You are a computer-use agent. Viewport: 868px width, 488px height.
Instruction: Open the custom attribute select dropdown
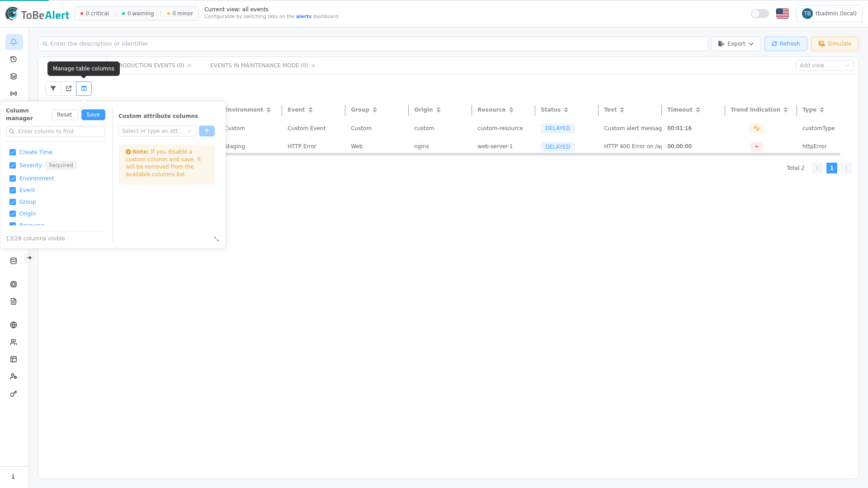[x=157, y=131]
